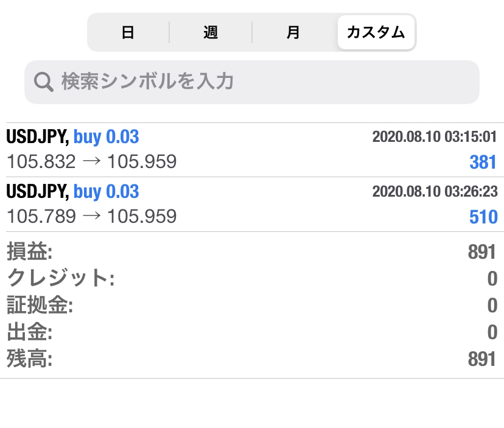Screen dimensions: 504x428
Task: Select the 105.832 → 105.959 price line
Action: (91, 161)
